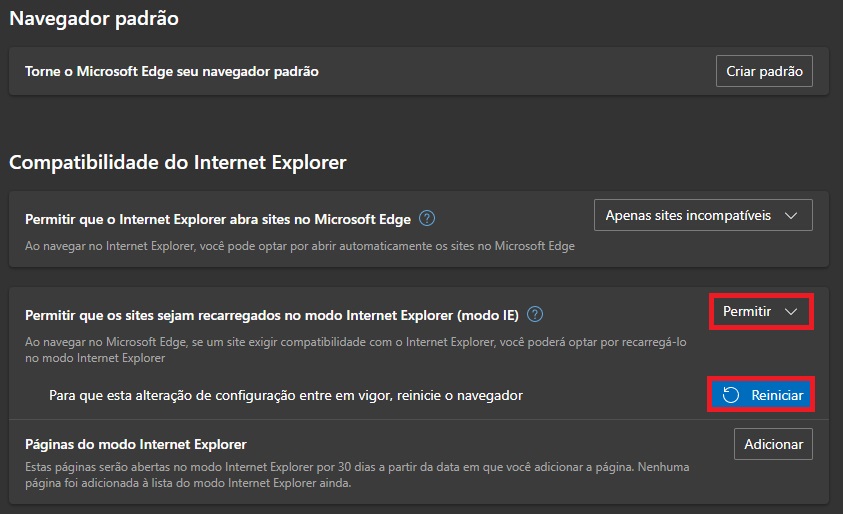Click Adicionar to add an IE mode page
This screenshot has width=843, height=514.
click(773, 444)
